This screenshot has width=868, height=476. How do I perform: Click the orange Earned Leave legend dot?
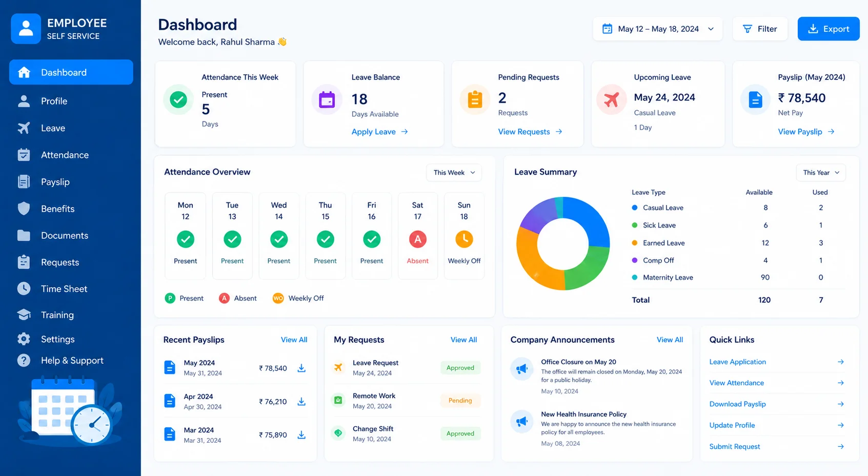pos(635,243)
